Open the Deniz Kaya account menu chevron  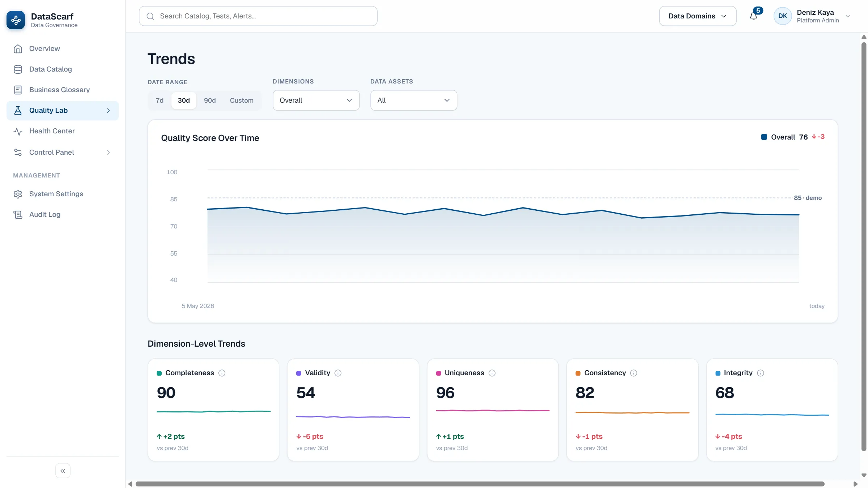click(848, 16)
